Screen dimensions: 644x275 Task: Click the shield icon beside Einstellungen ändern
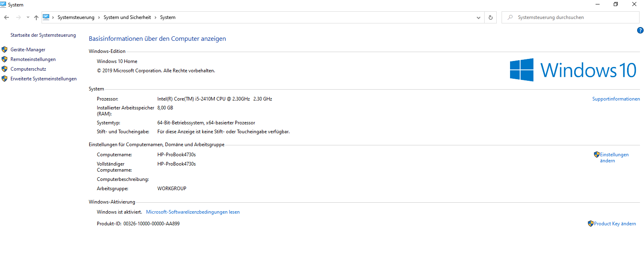click(597, 154)
